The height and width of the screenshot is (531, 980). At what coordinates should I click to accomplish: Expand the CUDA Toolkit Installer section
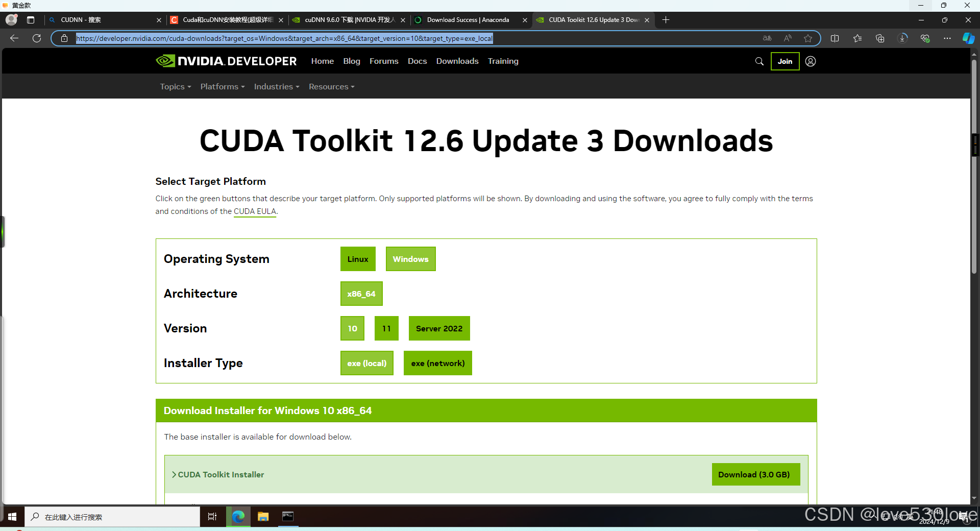tap(218, 474)
